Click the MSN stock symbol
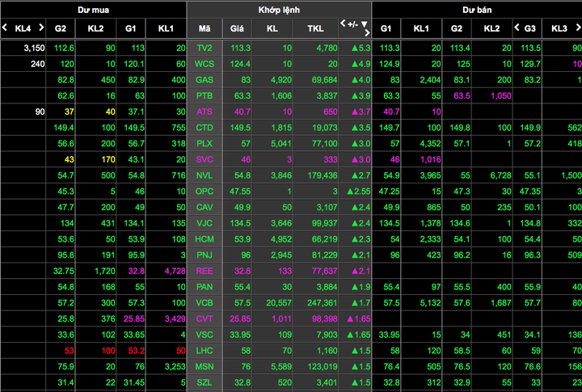Image resolution: width=582 pixels, height=392 pixels. coord(205,366)
